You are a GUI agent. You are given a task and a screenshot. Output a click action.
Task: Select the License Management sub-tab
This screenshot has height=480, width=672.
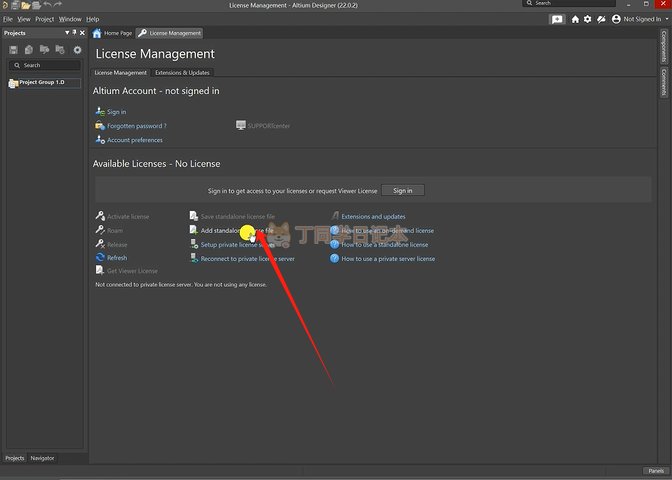point(120,72)
